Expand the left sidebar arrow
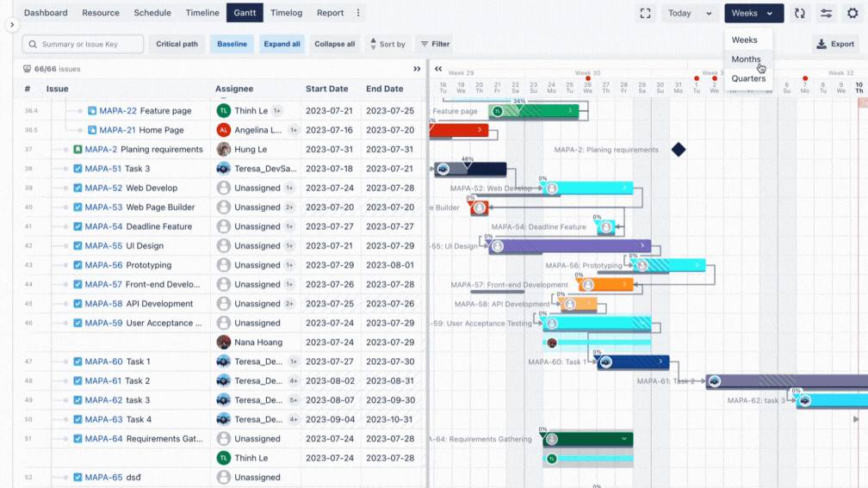 [x=12, y=24]
